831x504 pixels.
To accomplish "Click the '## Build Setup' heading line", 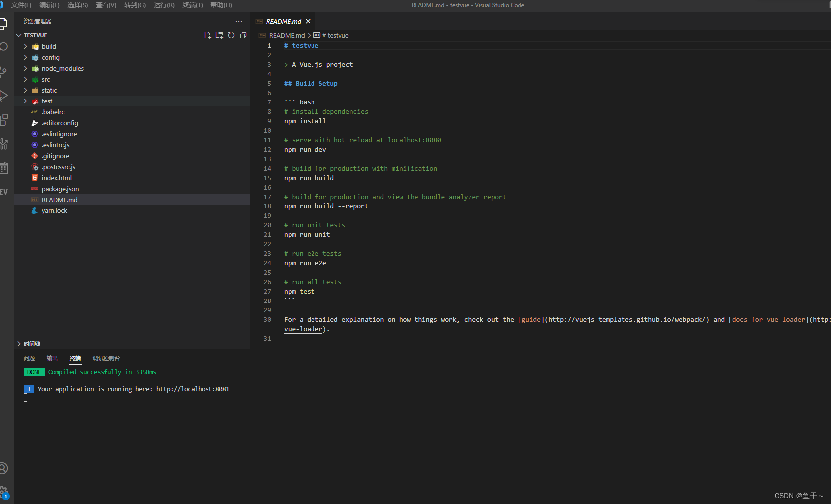I will click(x=311, y=84).
